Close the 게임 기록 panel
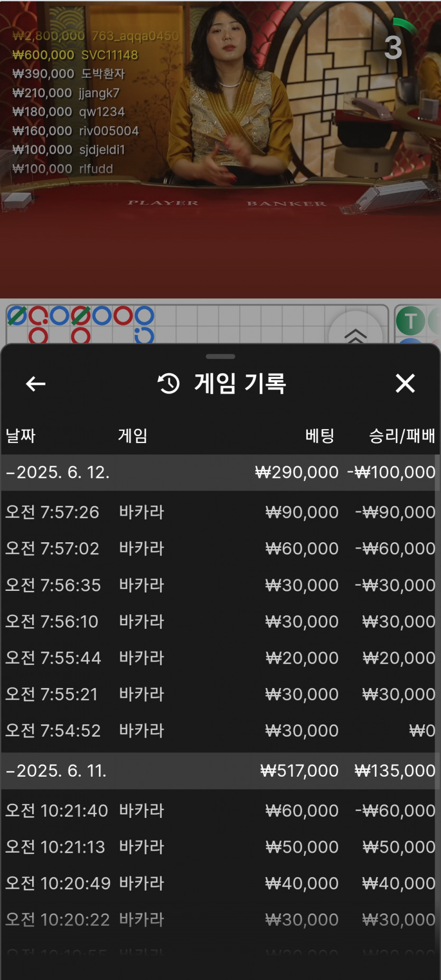 pyautogui.click(x=405, y=383)
